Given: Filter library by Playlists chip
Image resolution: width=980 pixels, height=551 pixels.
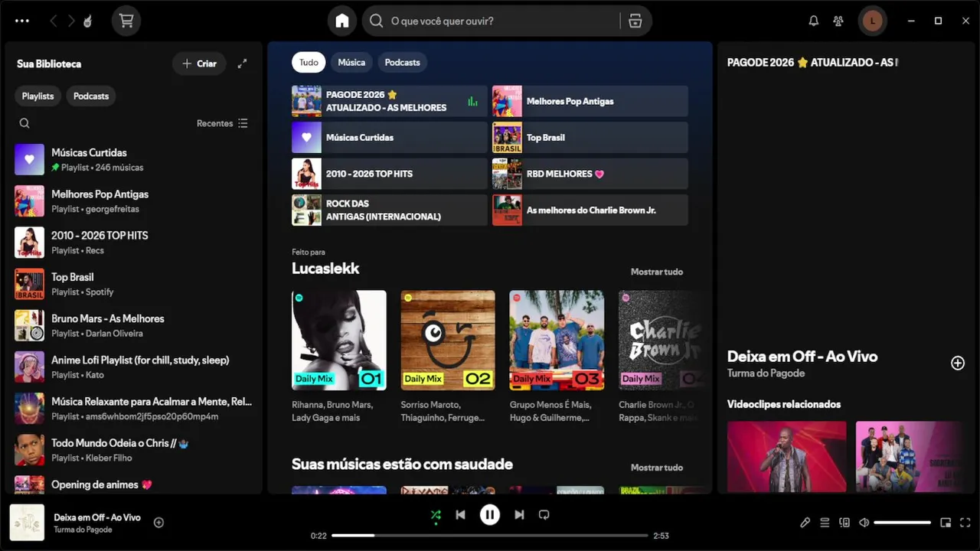Looking at the screenshot, I should [x=38, y=96].
